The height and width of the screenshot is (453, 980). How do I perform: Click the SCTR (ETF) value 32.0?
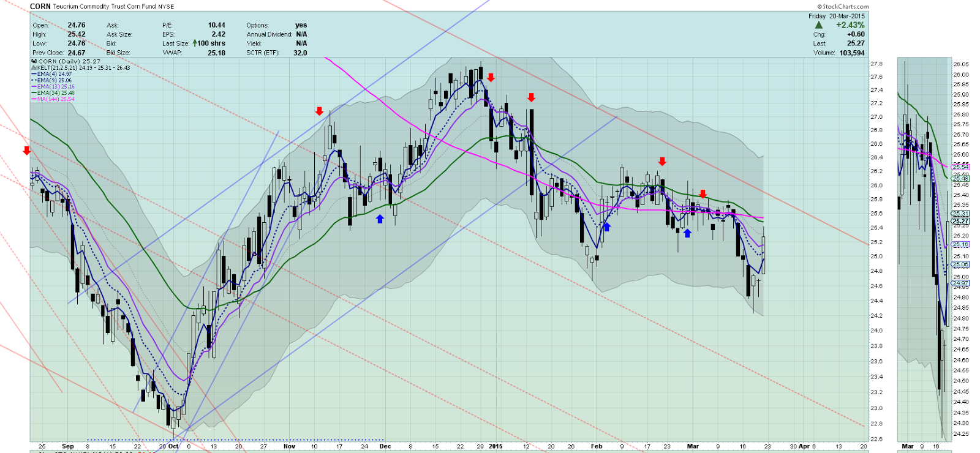[300, 53]
